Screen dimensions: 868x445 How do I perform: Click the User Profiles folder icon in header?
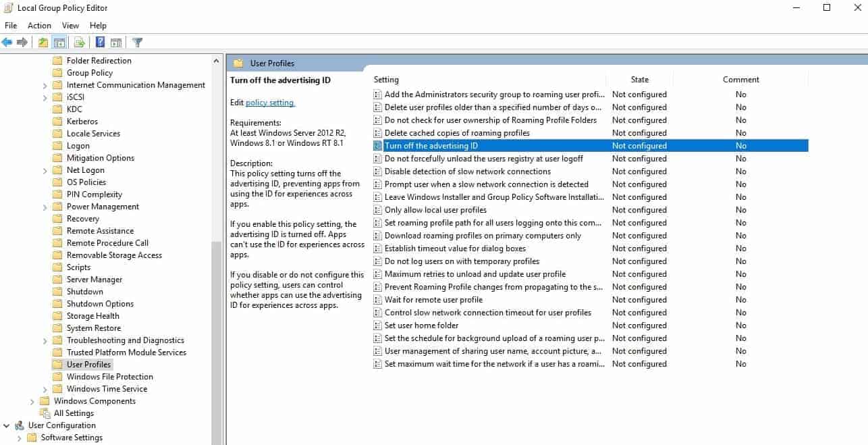tap(238, 63)
